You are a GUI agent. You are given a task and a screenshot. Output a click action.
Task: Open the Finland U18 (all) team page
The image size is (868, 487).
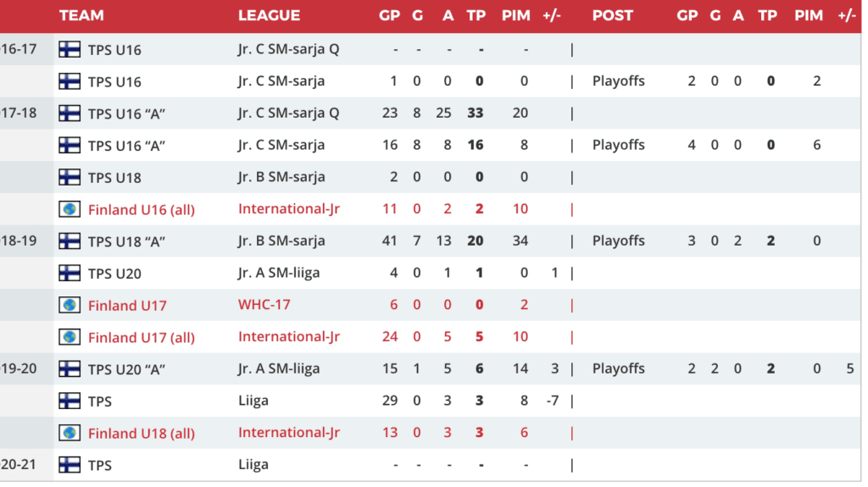pos(141,433)
